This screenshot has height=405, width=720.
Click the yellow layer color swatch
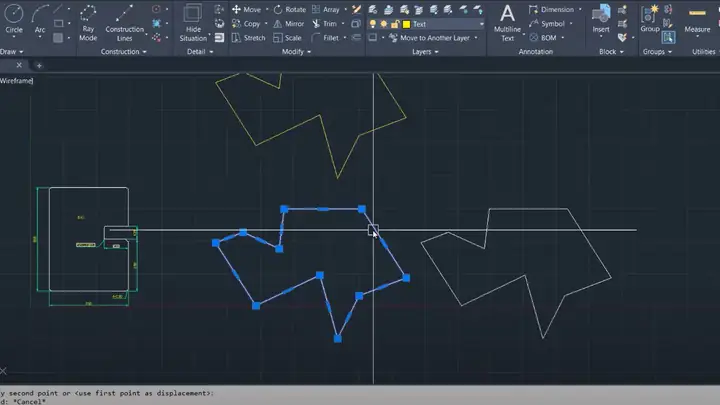tap(406, 24)
